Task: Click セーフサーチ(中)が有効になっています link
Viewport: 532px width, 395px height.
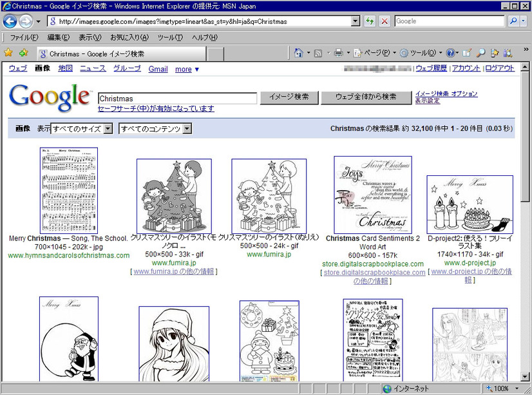Action: click(156, 109)
